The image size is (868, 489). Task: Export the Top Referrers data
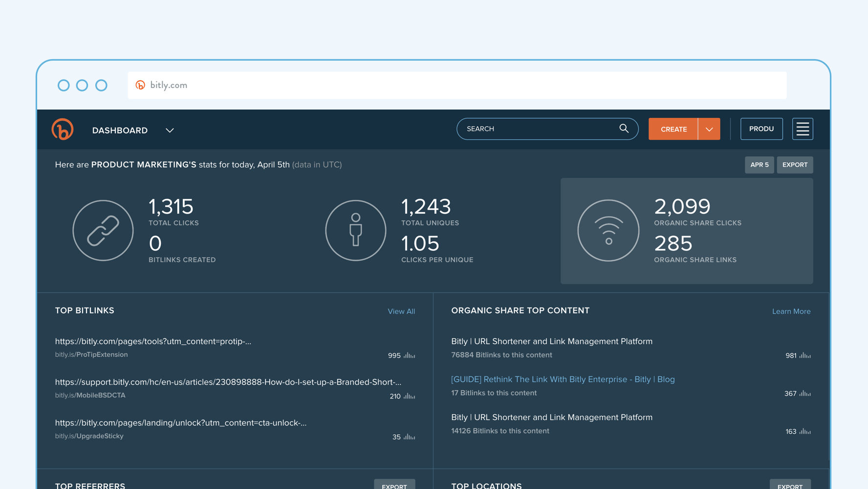click(394, 485)
